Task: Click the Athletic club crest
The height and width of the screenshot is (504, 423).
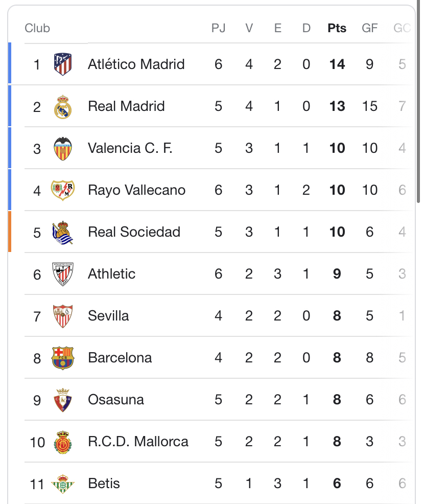Action: click(63, 274)
